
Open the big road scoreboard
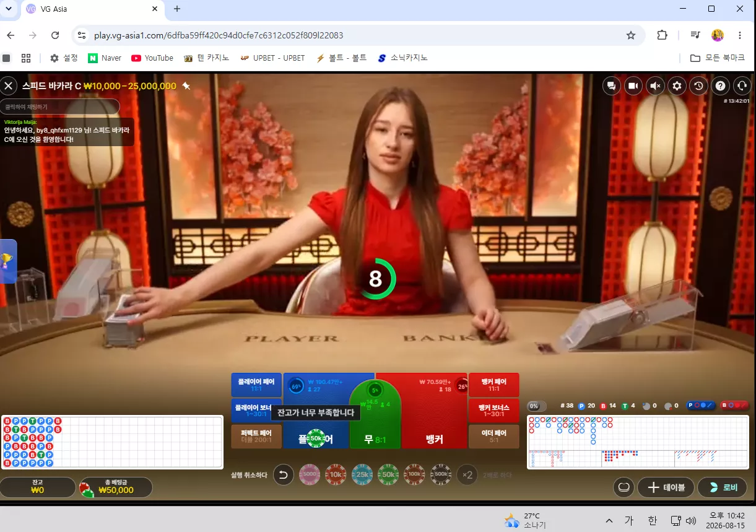point(638,432)
